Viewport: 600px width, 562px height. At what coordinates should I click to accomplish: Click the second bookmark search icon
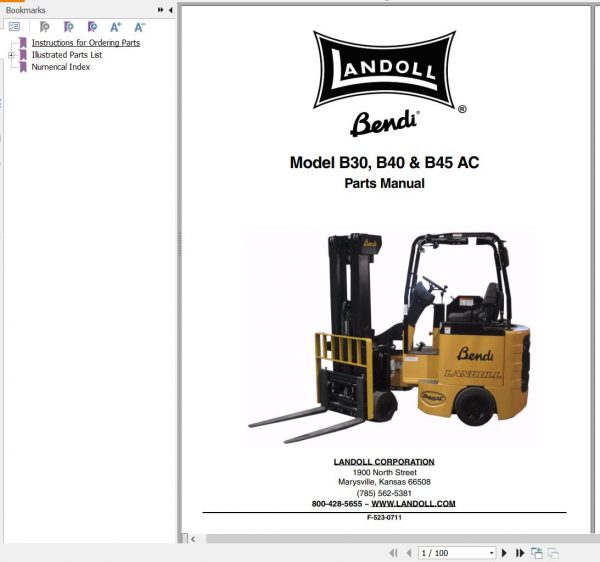(68, 27)
